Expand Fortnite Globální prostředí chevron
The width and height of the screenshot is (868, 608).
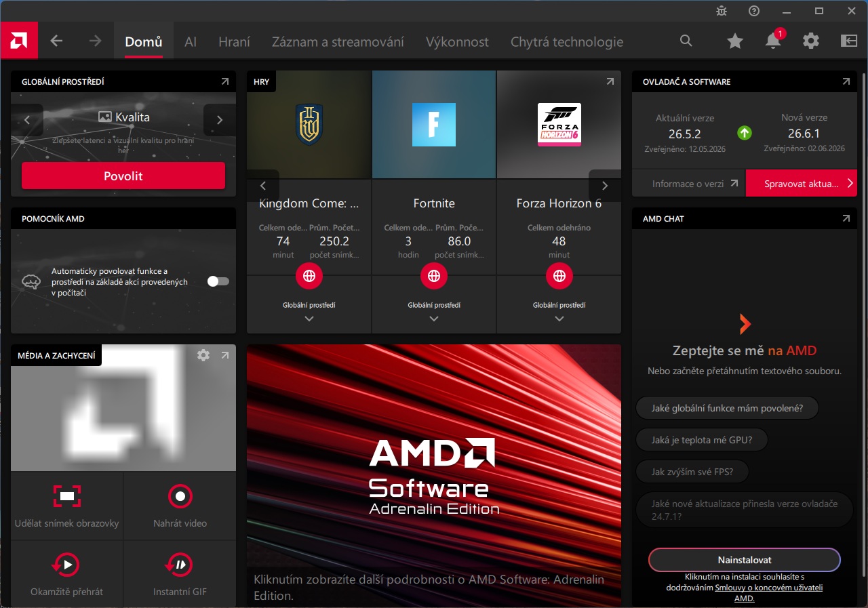[x=434, y=319]
